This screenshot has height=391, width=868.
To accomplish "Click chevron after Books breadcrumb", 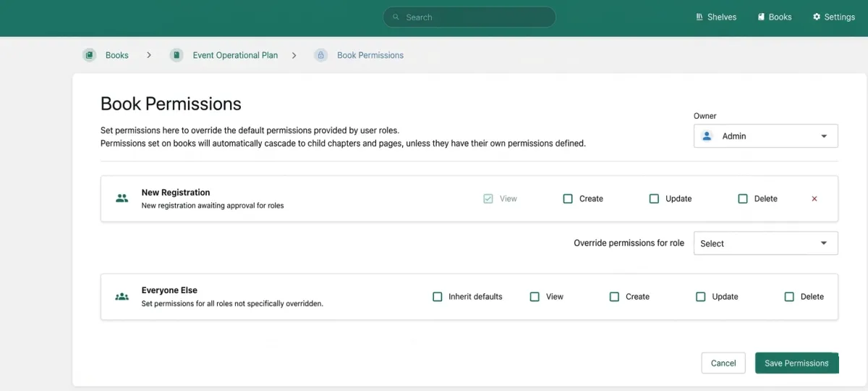I will (149, 55).
